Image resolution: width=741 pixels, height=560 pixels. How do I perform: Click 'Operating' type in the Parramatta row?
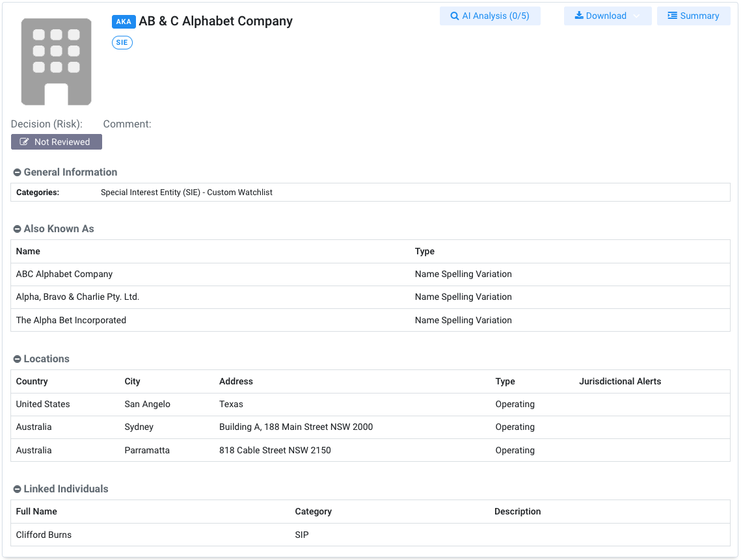(515, 450)
